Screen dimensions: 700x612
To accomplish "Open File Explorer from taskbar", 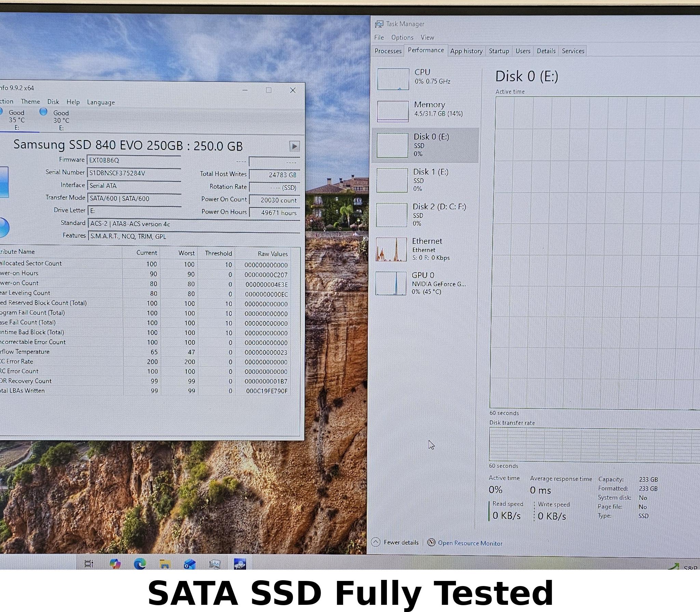I will (165, 564).
